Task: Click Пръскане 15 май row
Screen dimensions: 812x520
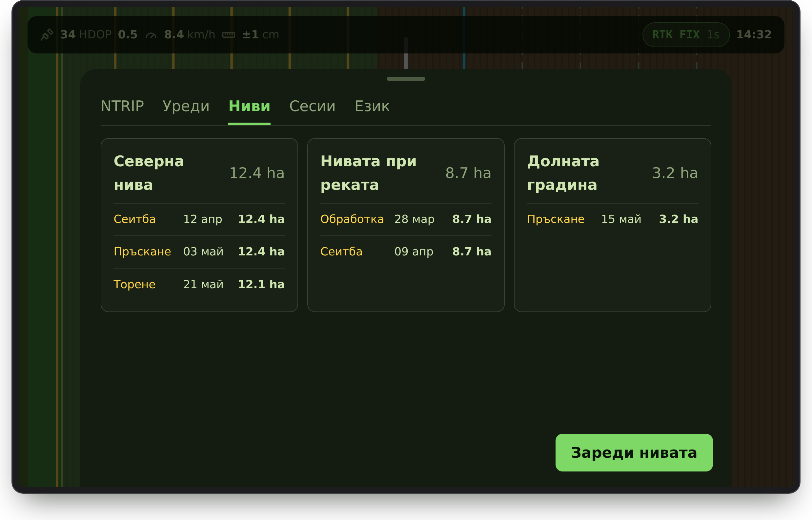Action: click(612, 219)
